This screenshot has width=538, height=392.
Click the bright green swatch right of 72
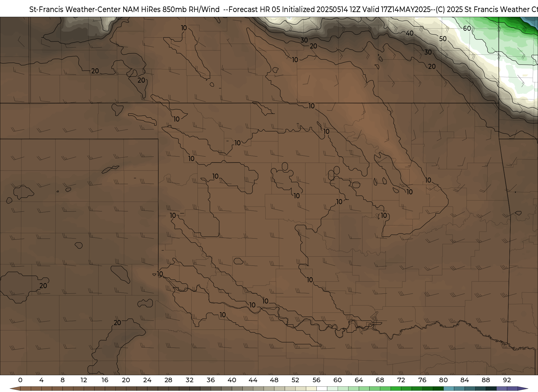coord(406,389)
